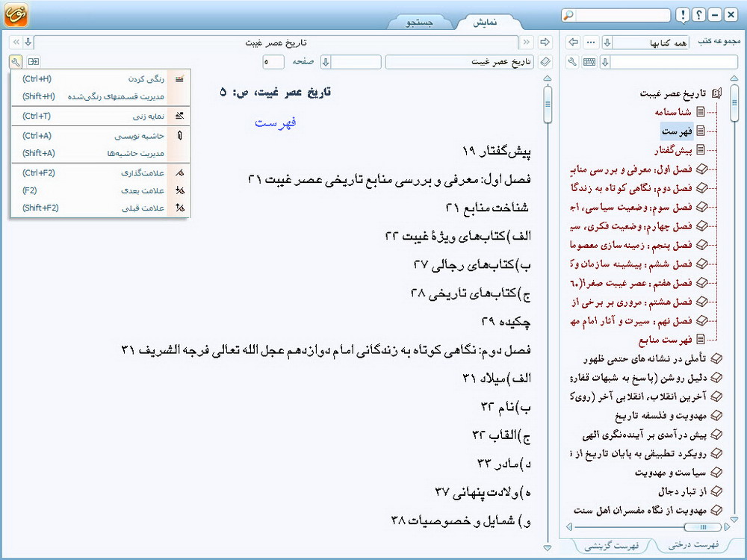
Task: Click the page icon beside شناسنامه
Action: [x=701, y=112]
